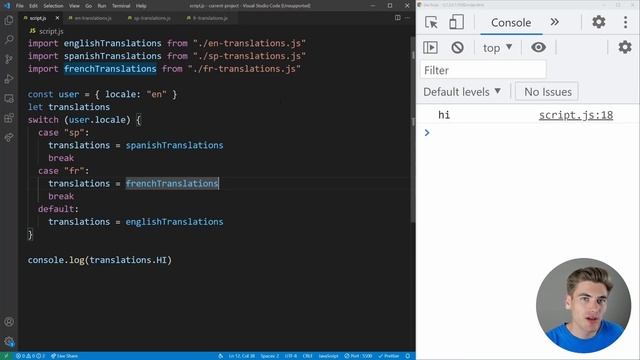Close the script.js editor tab
Image resolution: width=640 pixels, height=360 pixels.
click(x=57, y=18)
